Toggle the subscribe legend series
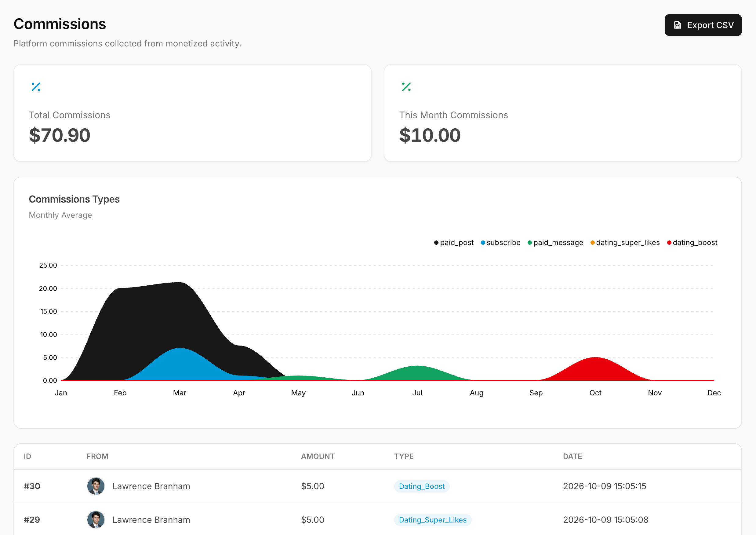Image resolution: width=756 pixels, height=535 pixels. (500, 243)
